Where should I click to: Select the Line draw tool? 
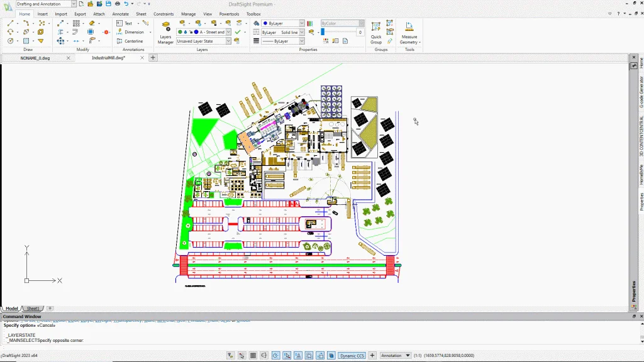pyautogui.click(x=11, y=23)
